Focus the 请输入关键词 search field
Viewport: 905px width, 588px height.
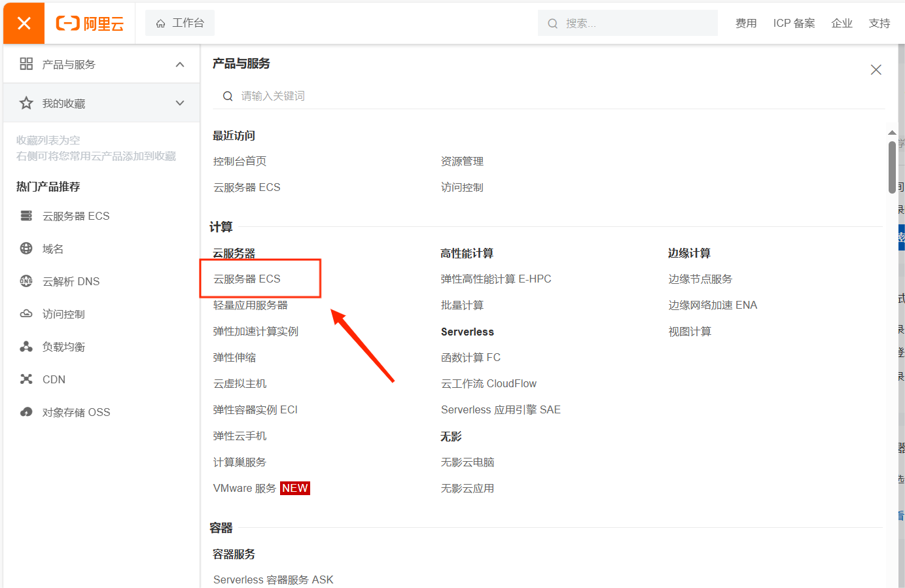click(x=548, y=96)
